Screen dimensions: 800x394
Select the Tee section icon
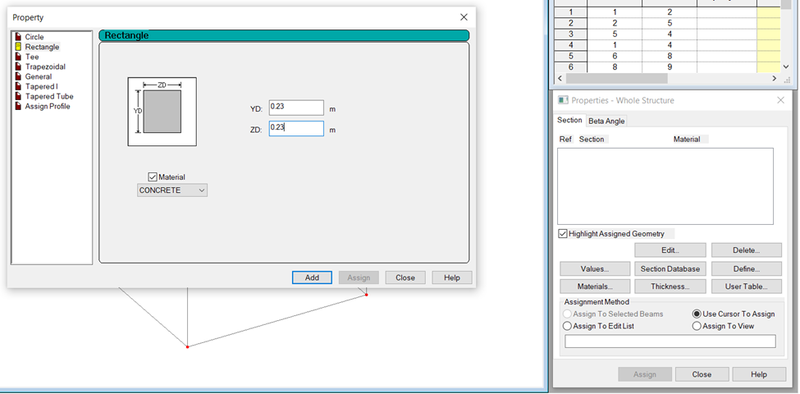18,57
